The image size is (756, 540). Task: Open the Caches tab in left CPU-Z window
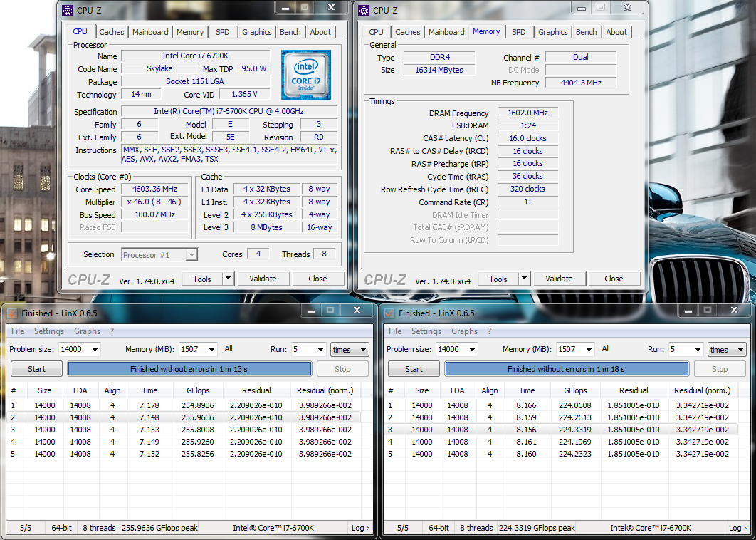coord(111,32)
